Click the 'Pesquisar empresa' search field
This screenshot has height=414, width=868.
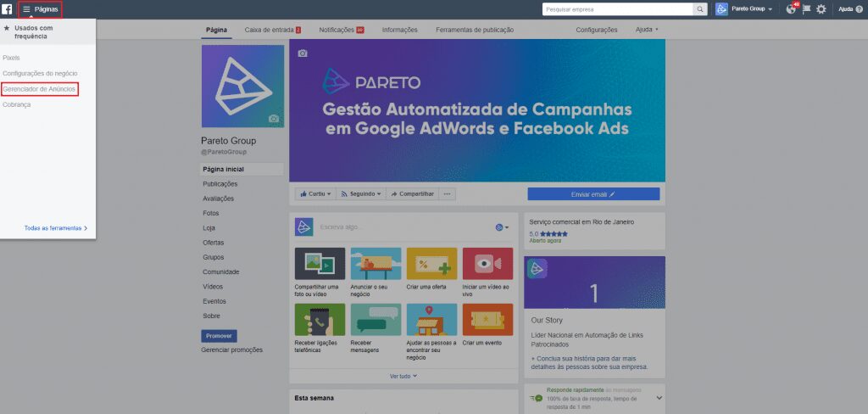point(617,9)
